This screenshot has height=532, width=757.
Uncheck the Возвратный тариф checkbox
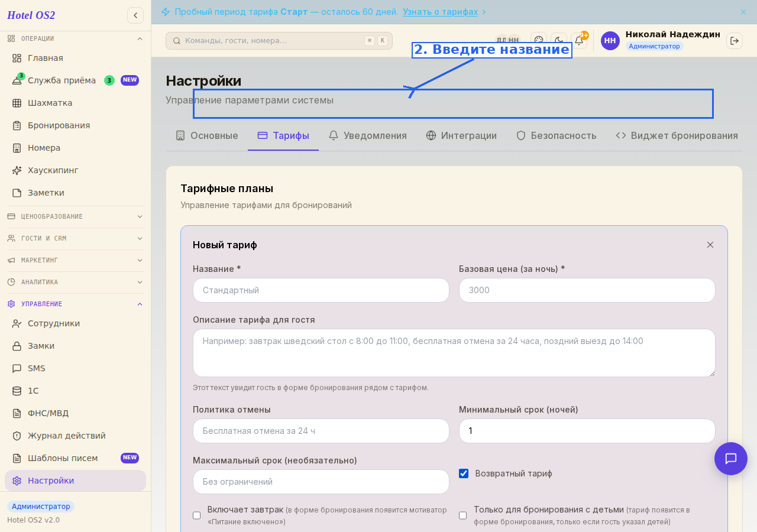coord(464,473)
